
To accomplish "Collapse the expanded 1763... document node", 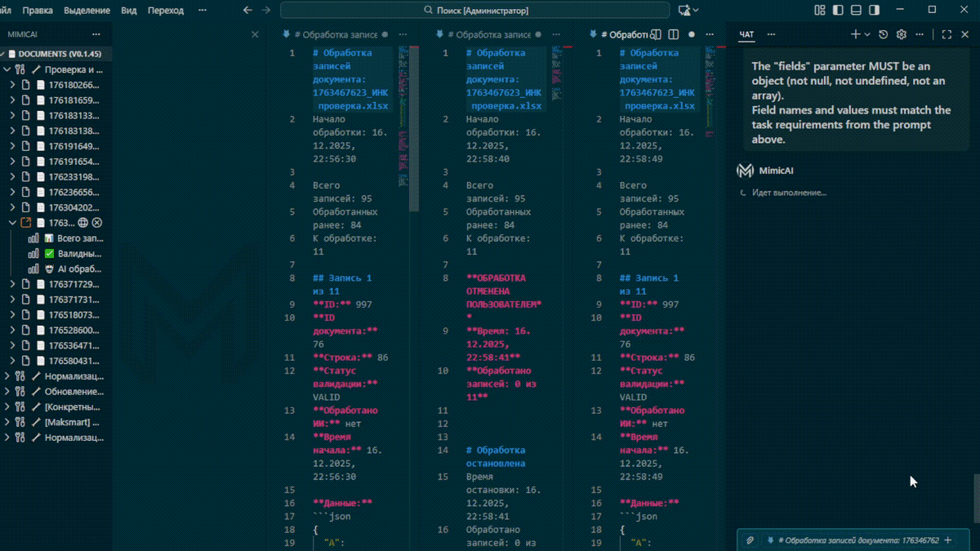I will 13,223.
